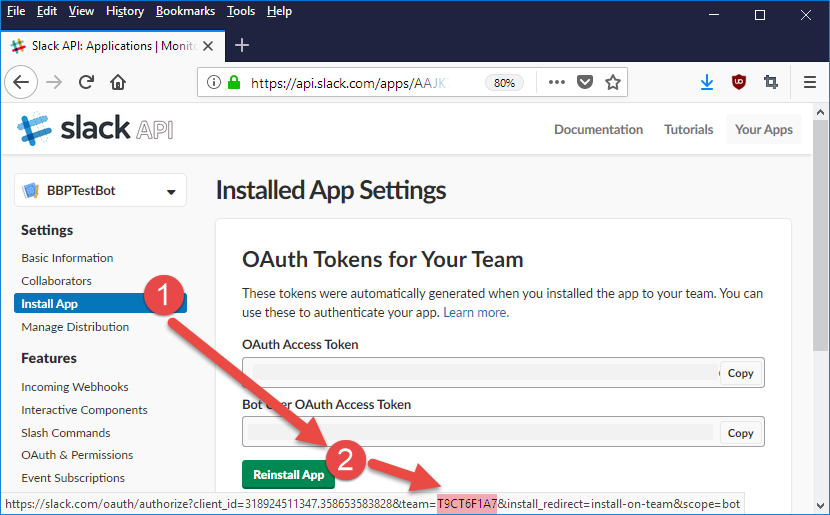Open the View menu

tap(81, 11)
